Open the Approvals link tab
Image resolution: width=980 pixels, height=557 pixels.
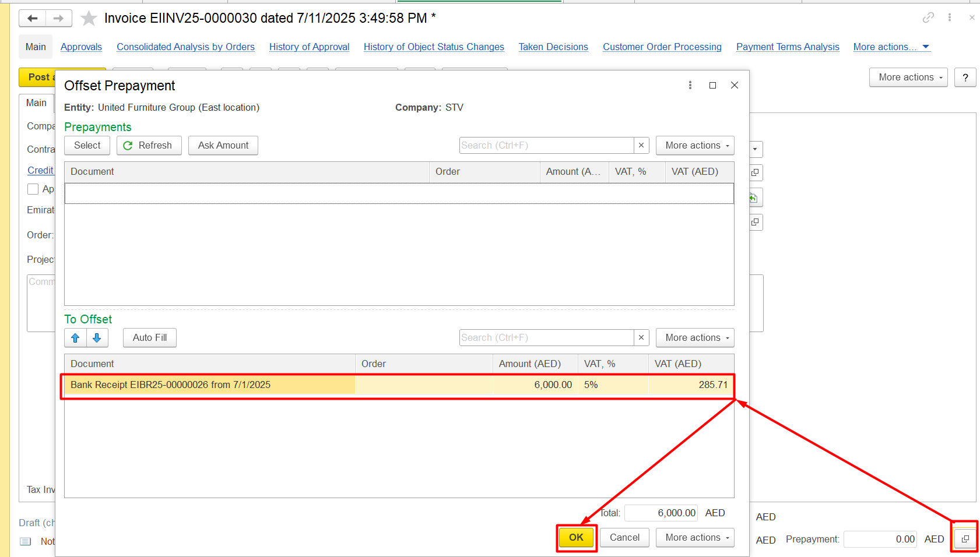point(81,47)
